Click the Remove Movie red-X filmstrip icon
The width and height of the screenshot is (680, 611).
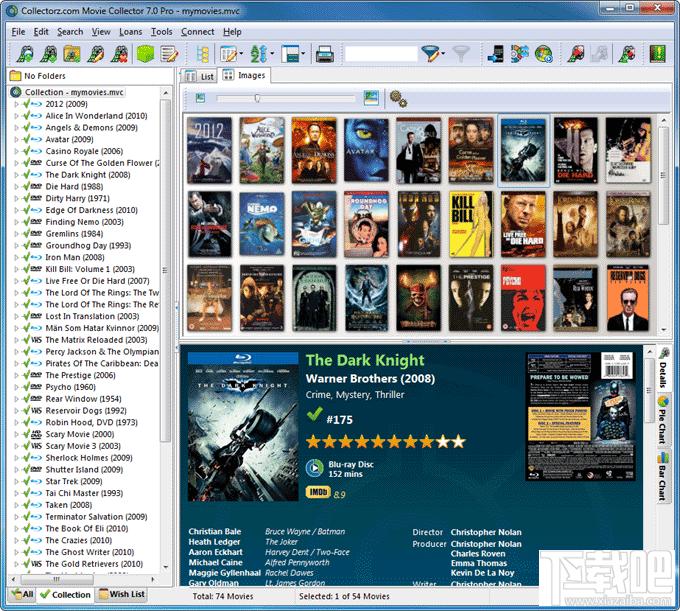(119, 54)
